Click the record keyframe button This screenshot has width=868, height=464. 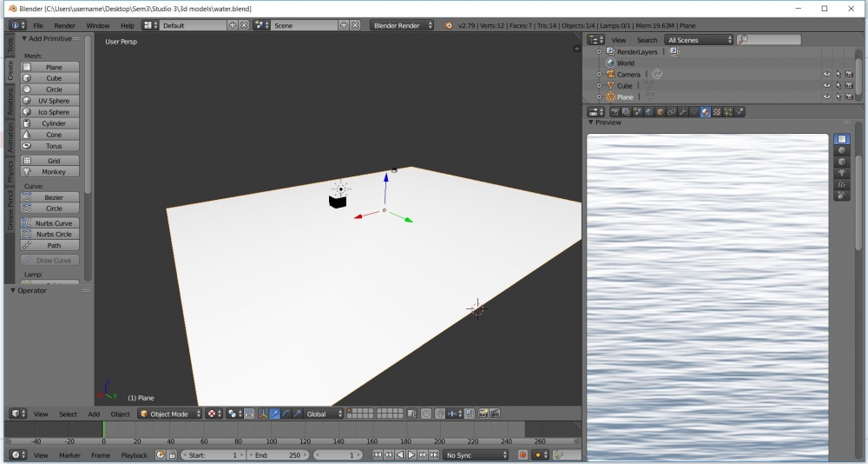point(523,455)
